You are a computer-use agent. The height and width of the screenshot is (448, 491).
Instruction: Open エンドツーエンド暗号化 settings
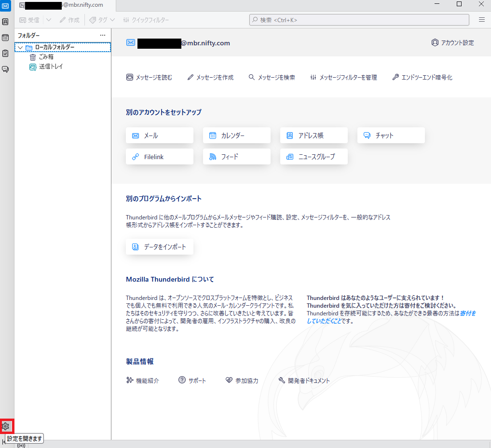pos(422,77)
